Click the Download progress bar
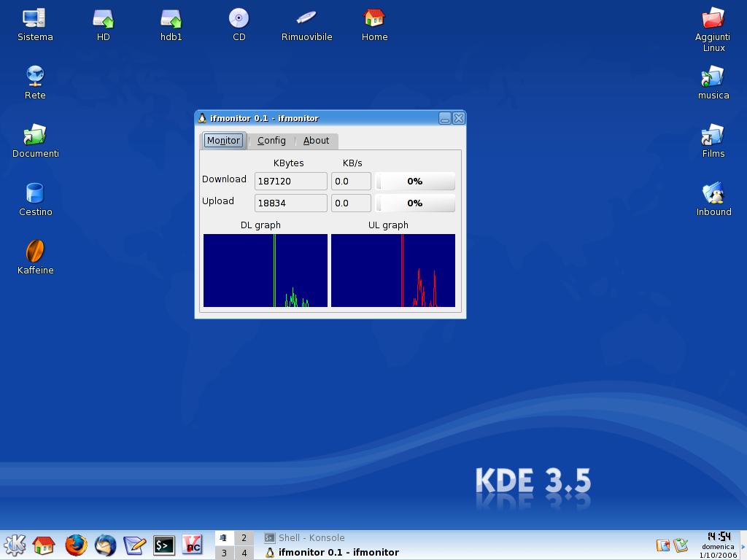Screen dimensions: 747x560 (415, 181)
